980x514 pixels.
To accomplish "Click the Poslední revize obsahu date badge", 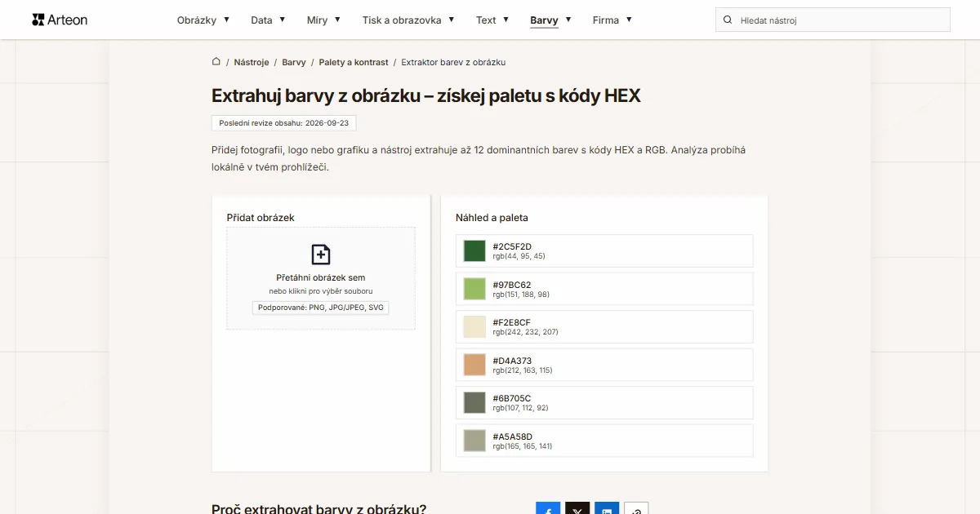I will tap(284, 123).
